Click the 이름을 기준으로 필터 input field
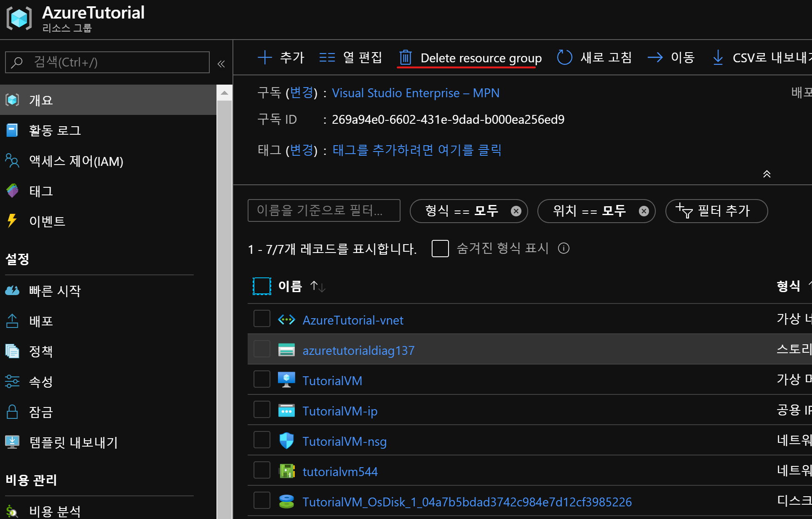 point(323,210)
